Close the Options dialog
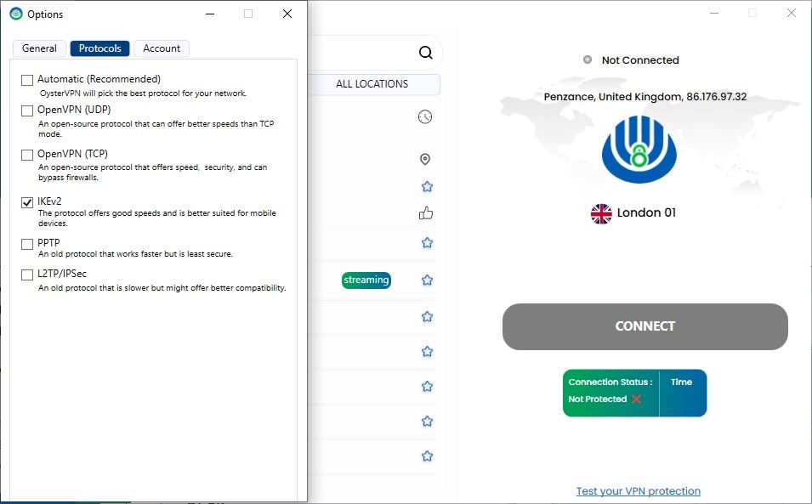The image size is (812, 504). (287, 14)
